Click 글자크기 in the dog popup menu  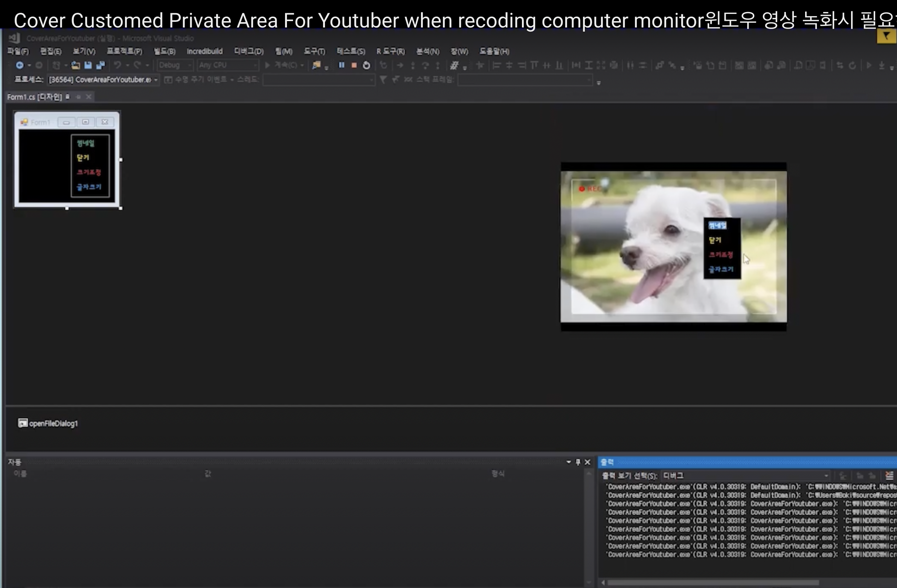[721, 269]
